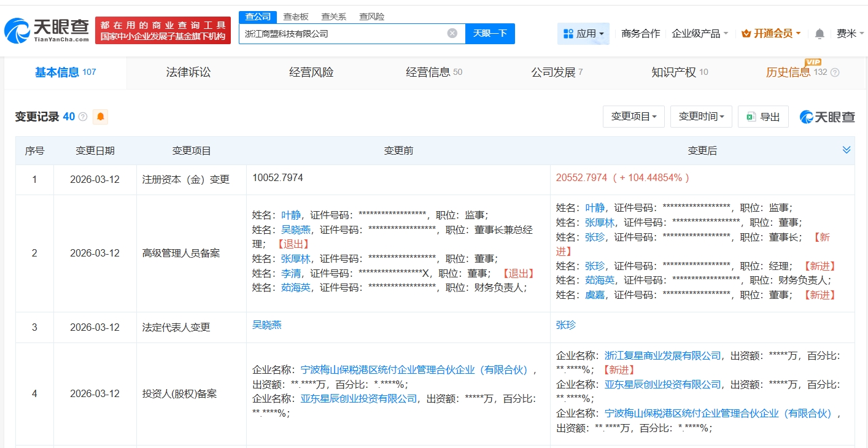Expand the 企业级产品 menu

700,34
